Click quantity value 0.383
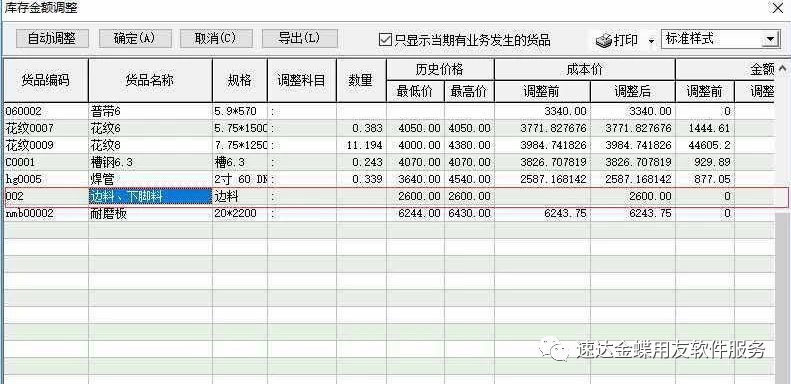791x384 pixels. point(368,128)
